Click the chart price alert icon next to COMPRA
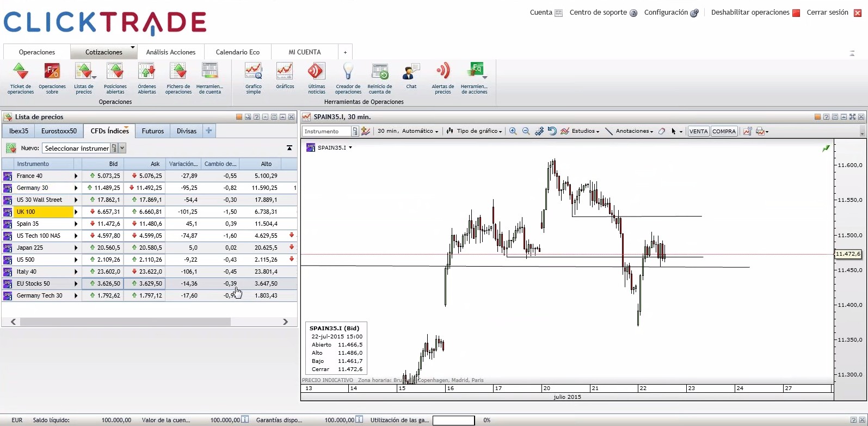 point(747,131)
